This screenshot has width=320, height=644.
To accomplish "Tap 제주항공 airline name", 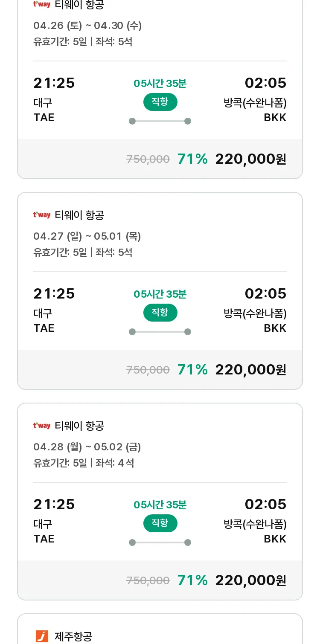I will click(73, 636).
